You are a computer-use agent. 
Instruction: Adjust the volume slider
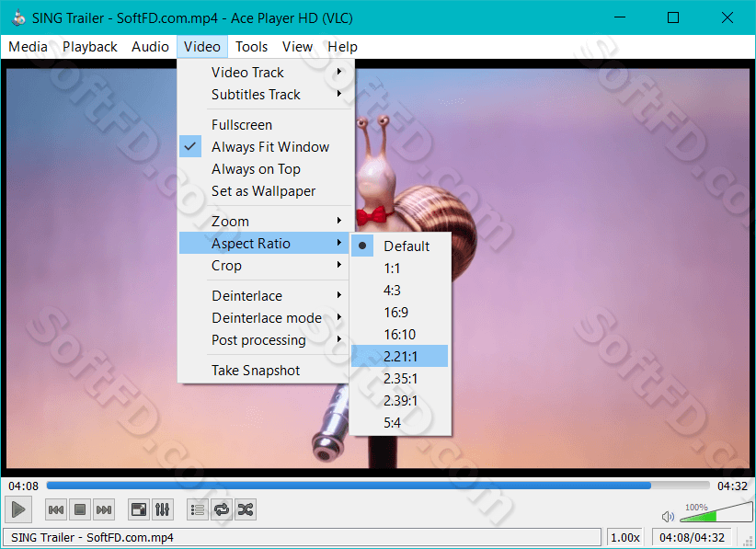coord(716,512)
